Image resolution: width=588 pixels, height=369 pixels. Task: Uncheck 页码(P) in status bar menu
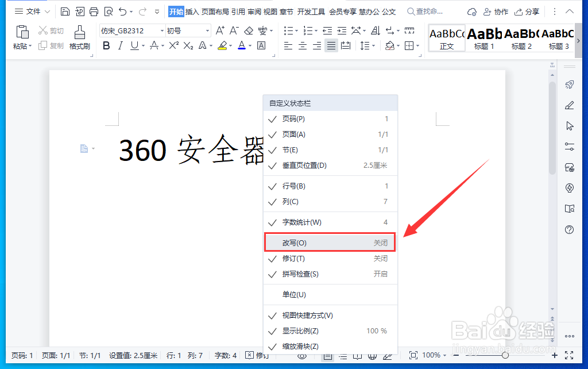pos(330,119)
